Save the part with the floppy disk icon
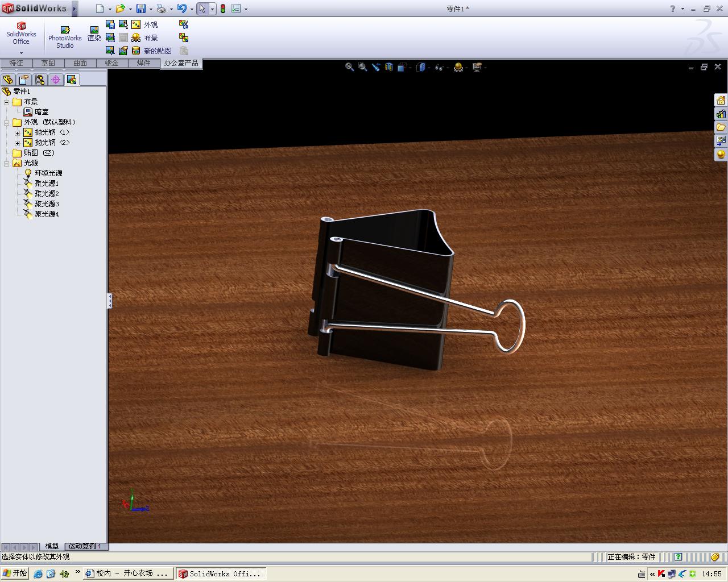The height and width of the screenshot is (582, 728). [x=140, y=9]
